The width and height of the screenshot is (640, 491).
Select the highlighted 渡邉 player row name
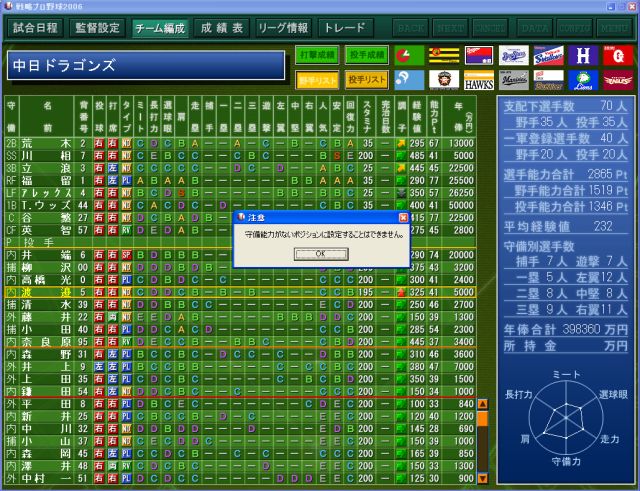[x=46, y=292]
